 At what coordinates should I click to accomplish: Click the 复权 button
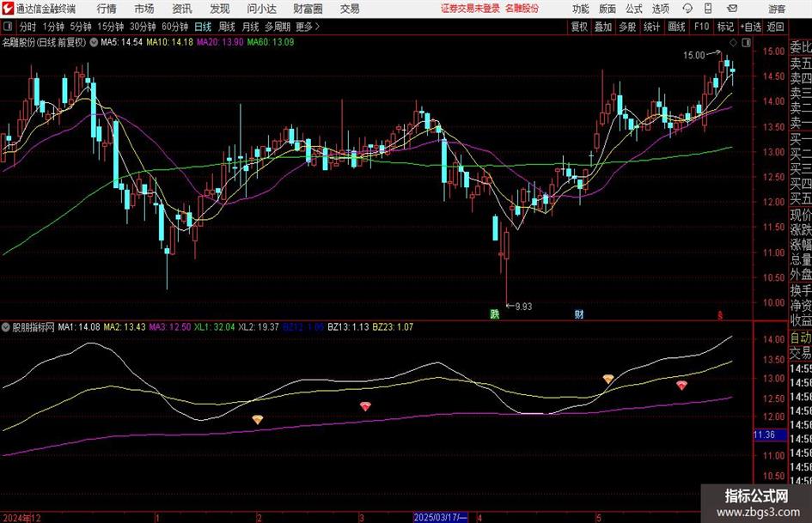579,27
